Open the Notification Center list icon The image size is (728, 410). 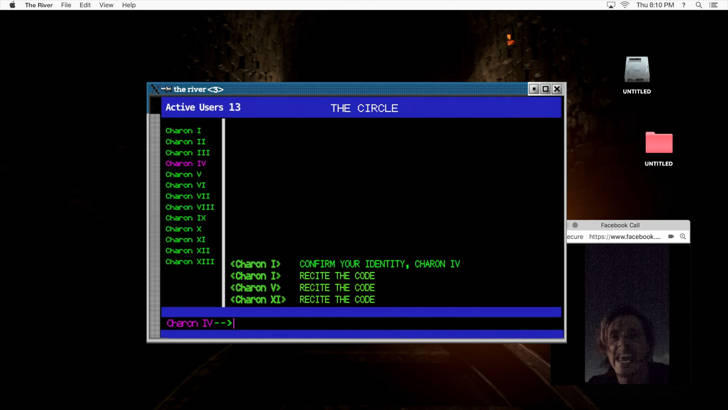coord(715,5)
